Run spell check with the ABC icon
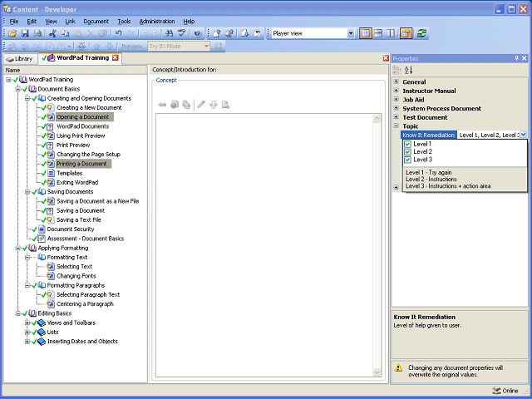 (x=182, y=33)
